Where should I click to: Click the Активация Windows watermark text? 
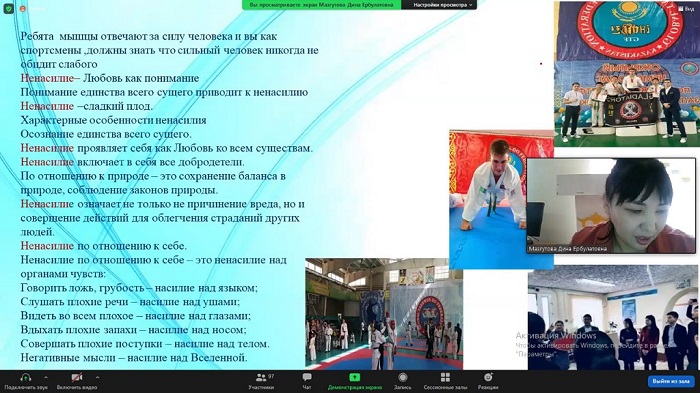[556, 335]
